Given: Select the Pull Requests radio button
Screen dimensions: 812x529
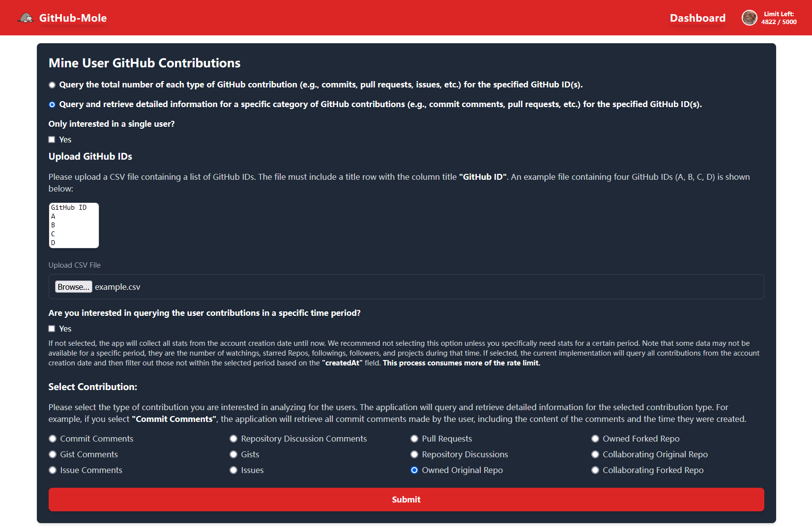Looking at the screenshot, I should [x=414, y=439].
